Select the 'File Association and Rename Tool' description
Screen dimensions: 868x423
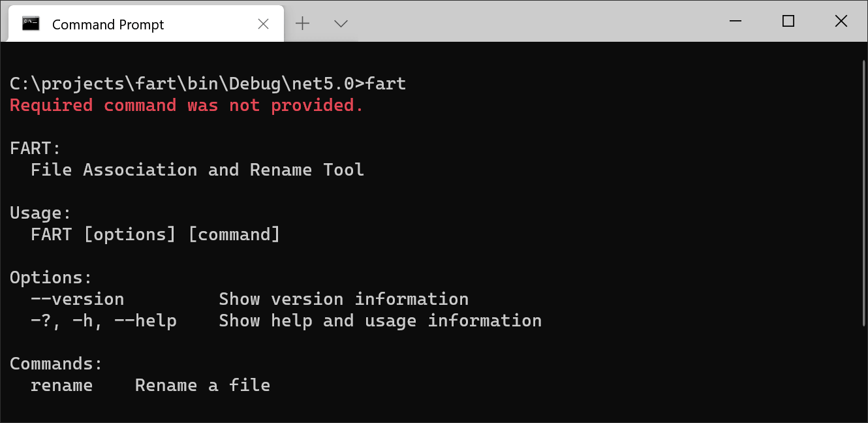[197, 169]
